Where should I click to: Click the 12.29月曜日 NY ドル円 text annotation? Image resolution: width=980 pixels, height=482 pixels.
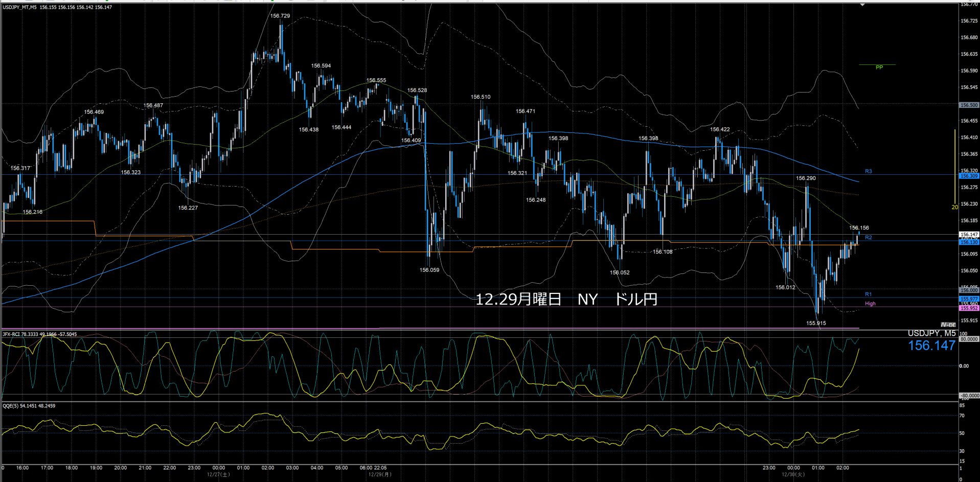(x=566, y=299)
